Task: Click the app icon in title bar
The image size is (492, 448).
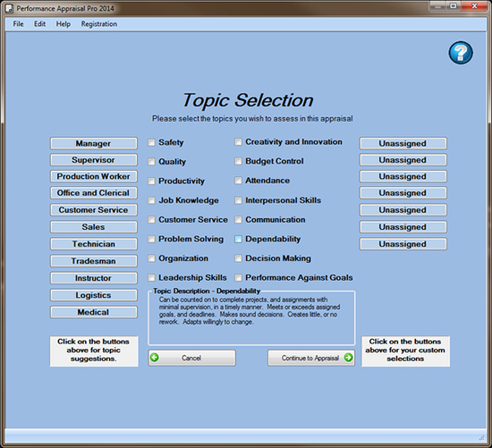Action: [9, 8]
